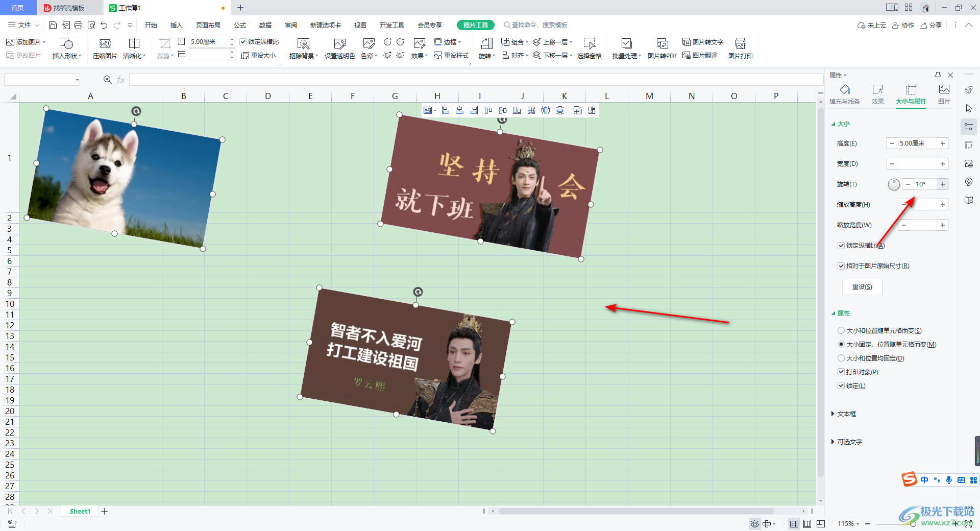Click the rotation angle dial in properties panel
Viewport: 980px width, 531px height.
(894, 185)
